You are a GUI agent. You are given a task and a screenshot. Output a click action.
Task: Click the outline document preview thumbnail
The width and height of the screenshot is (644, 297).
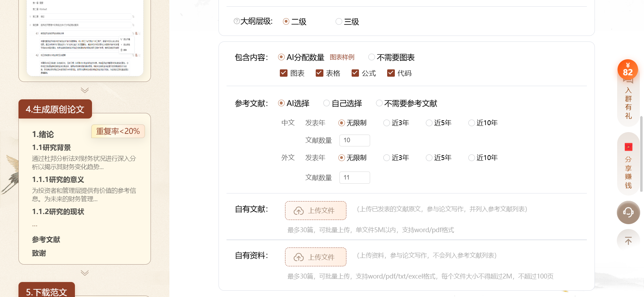point(85,38)
